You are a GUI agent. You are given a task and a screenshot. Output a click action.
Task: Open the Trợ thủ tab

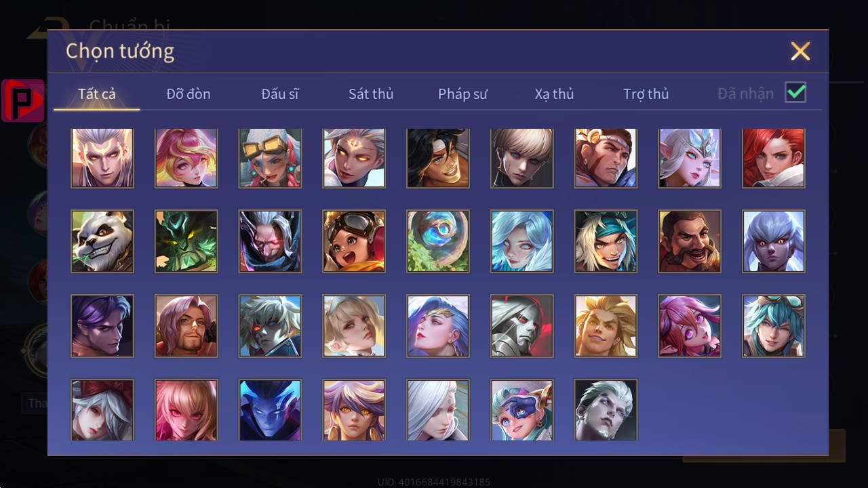coord(646,94)
